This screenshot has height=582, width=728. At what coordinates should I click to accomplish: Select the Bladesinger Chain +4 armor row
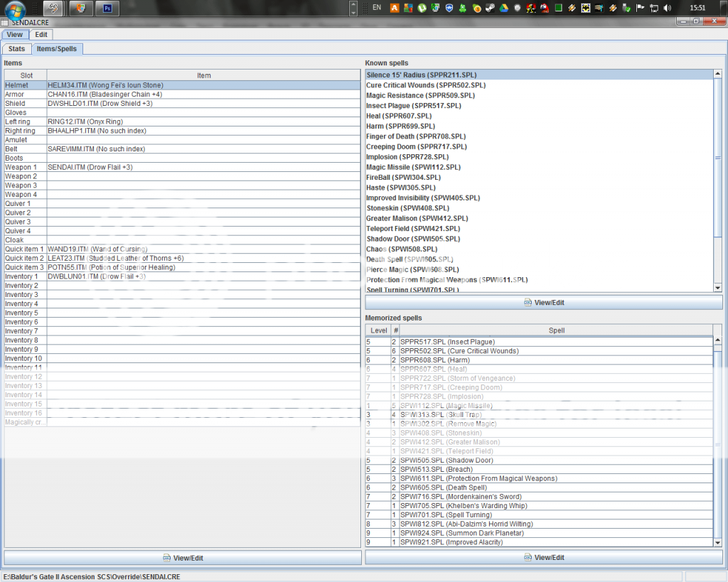[x=105, y=95]
